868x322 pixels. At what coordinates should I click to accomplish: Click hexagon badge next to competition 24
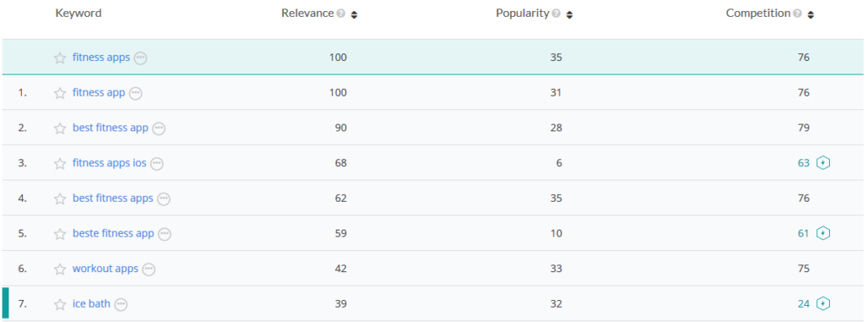[x=824, y=303]
